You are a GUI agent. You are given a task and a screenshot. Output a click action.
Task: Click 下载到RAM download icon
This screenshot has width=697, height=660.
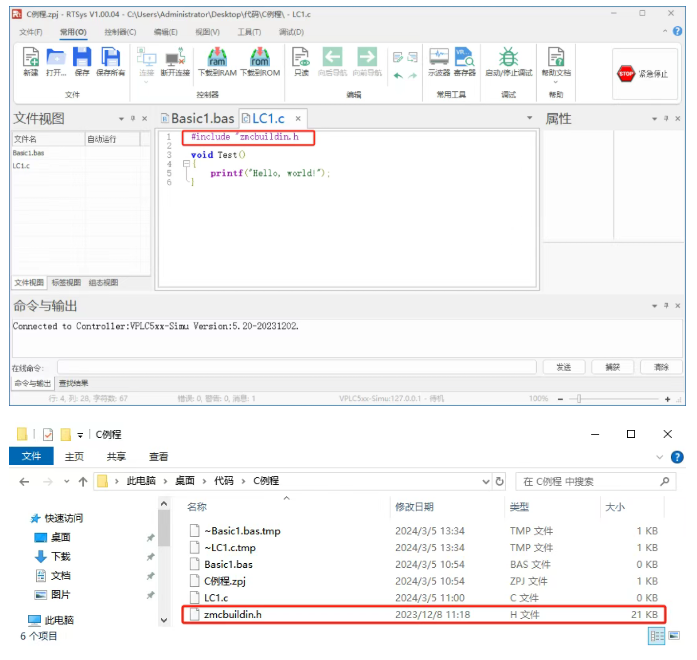click(x=217, y=60)
